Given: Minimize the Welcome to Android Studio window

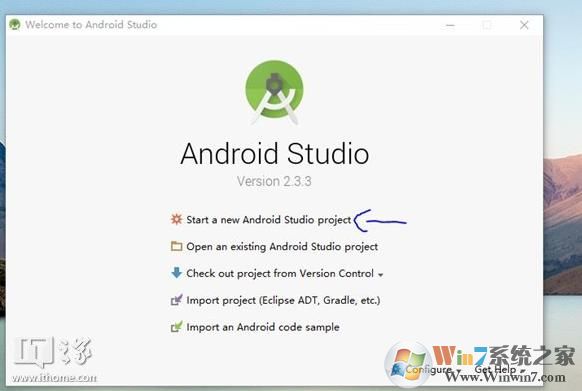Looking at the screenshot, I should 450,25.
